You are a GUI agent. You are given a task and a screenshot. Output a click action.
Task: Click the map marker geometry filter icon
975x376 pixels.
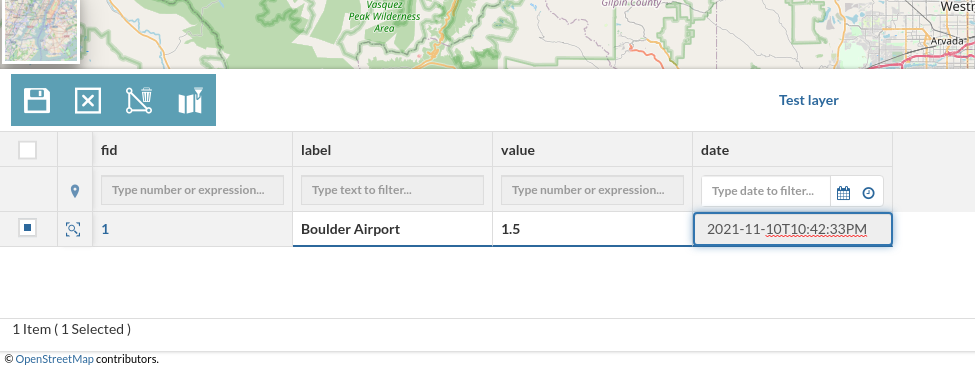(75, 191)
